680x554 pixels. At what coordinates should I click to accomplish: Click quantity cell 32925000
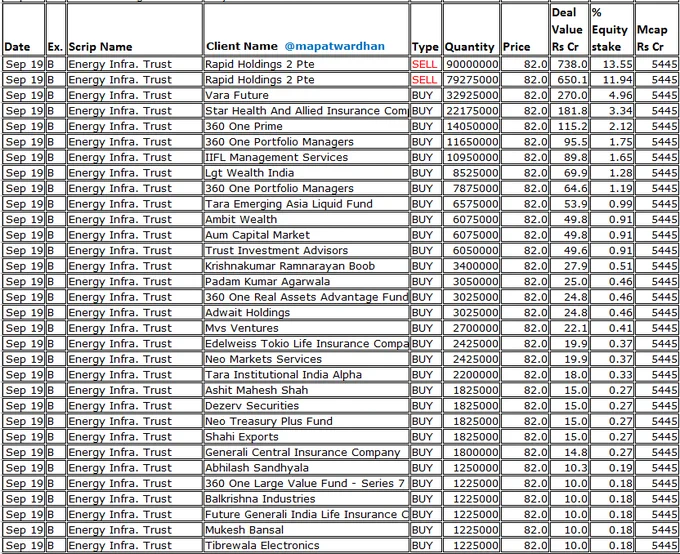click(471, 95)
